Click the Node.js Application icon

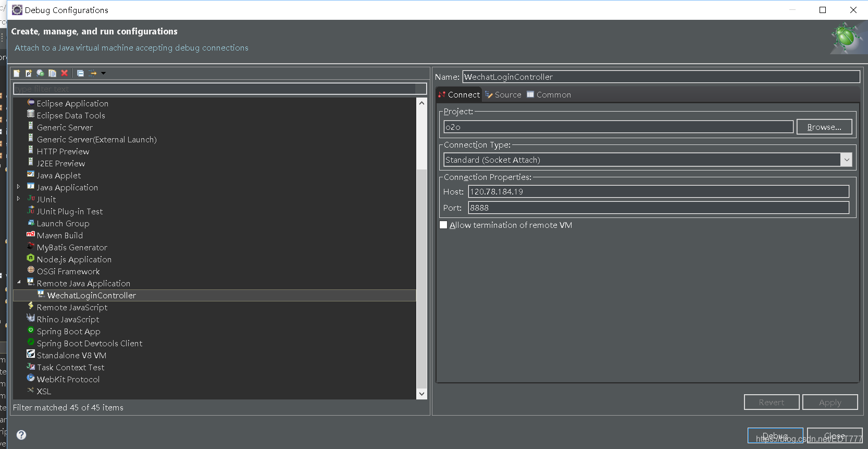[31, 258]
